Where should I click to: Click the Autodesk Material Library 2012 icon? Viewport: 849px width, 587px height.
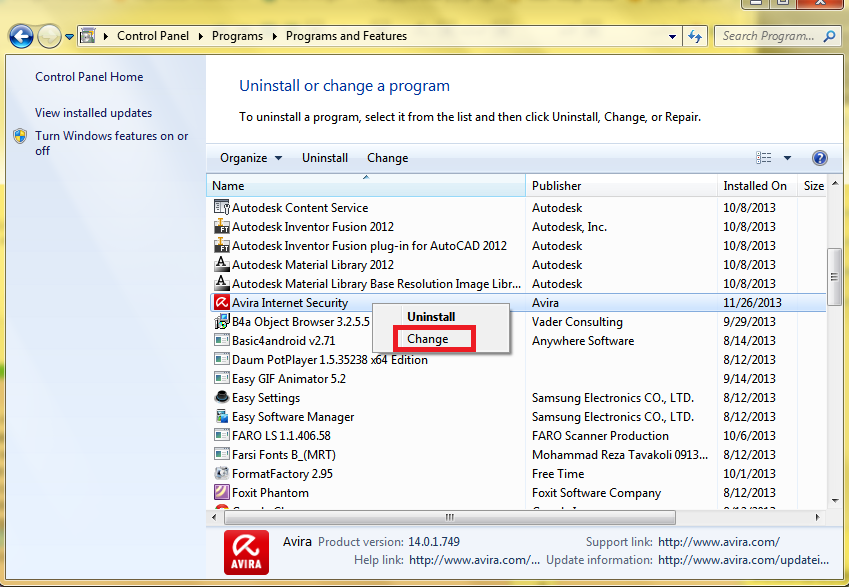(222, 265)
